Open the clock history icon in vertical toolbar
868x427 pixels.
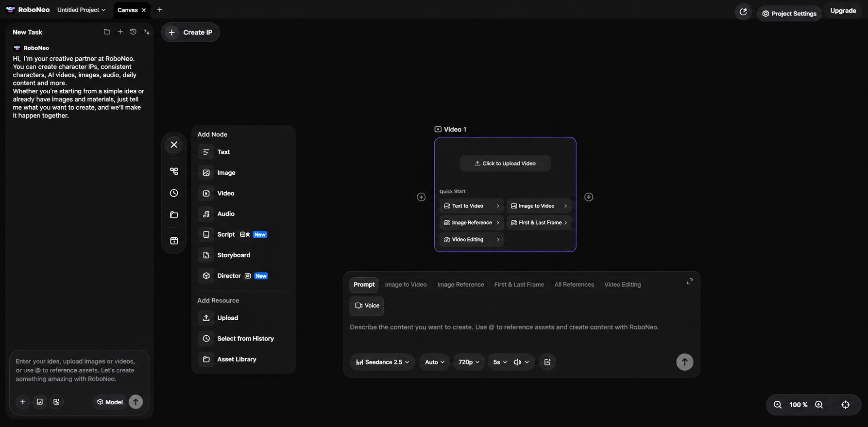(x=174, y=193)
